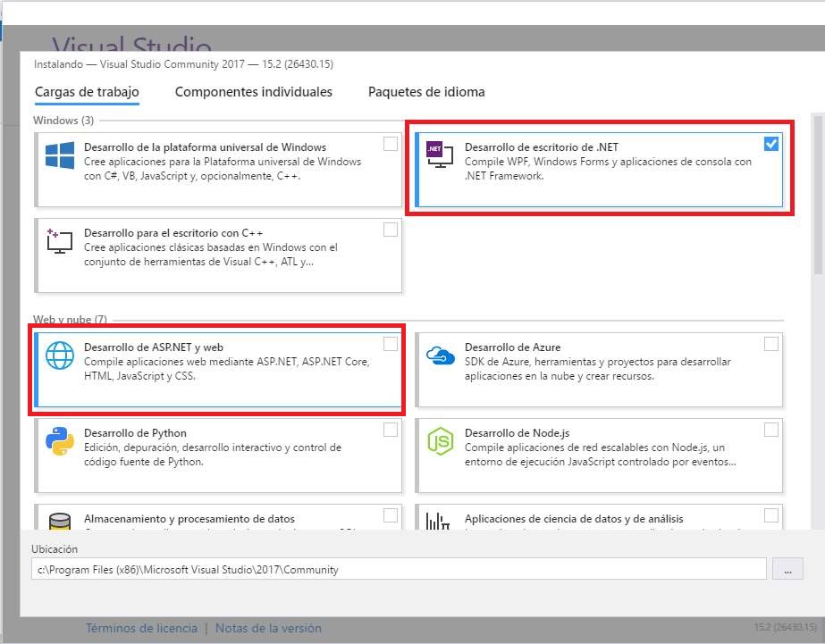View the Notas de la versión

[x=267, y=628]
